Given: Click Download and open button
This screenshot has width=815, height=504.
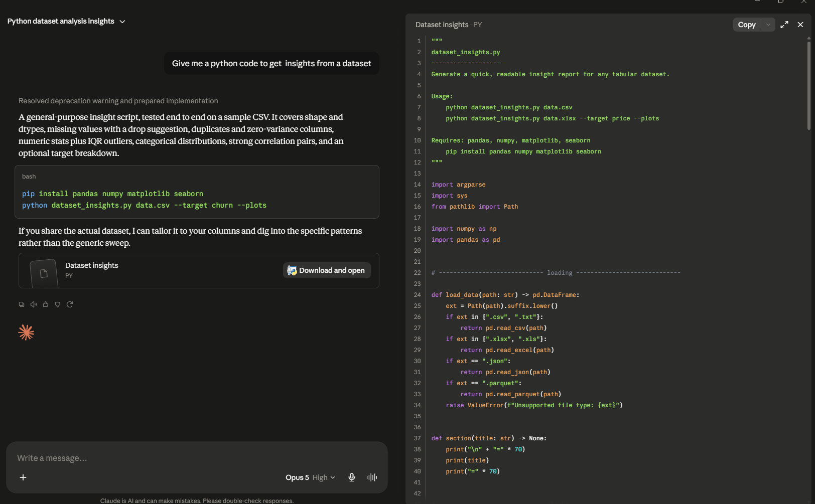Looking at the screenshot, I should click(x=327, y=270).
